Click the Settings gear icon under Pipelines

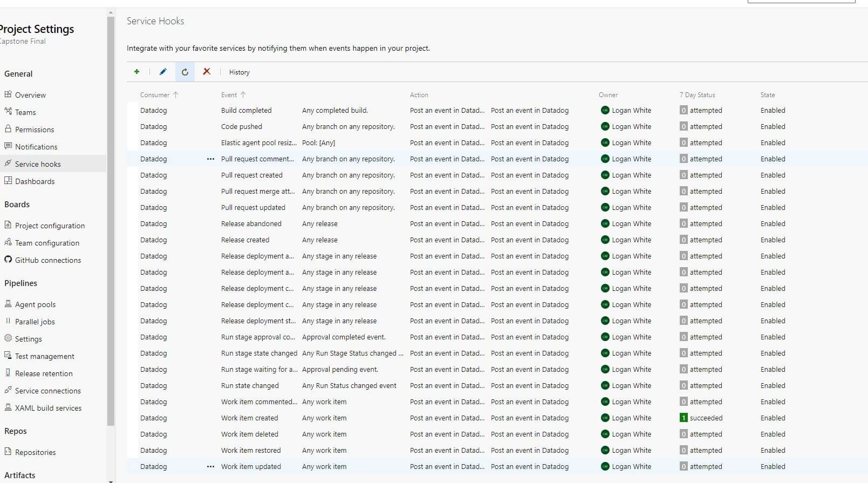pyautogui.click(x=8, y=338)
